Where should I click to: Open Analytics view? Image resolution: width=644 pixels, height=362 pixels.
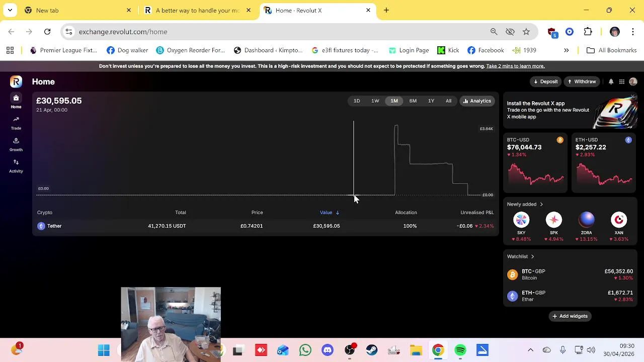tap(477, 101)
